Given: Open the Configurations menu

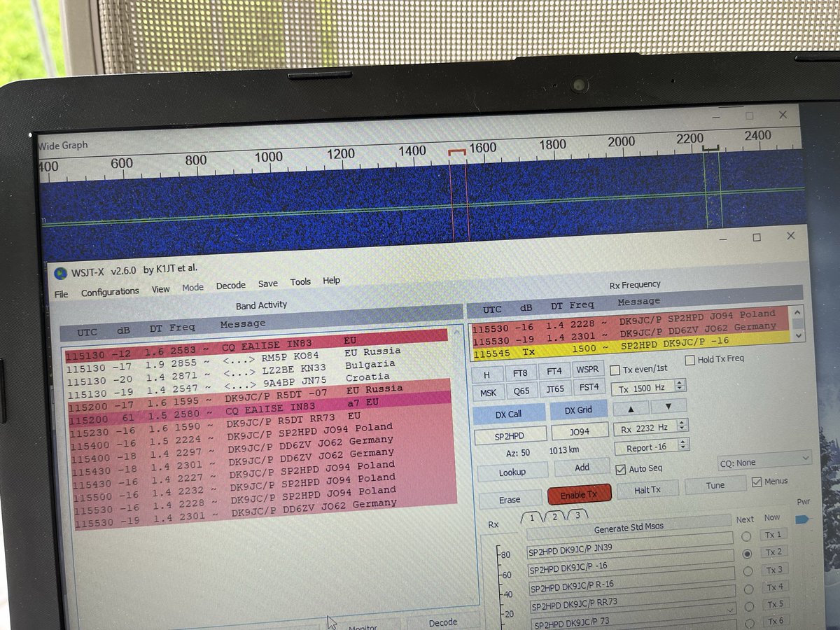Looking at the screenshot, I should point(110,292).
